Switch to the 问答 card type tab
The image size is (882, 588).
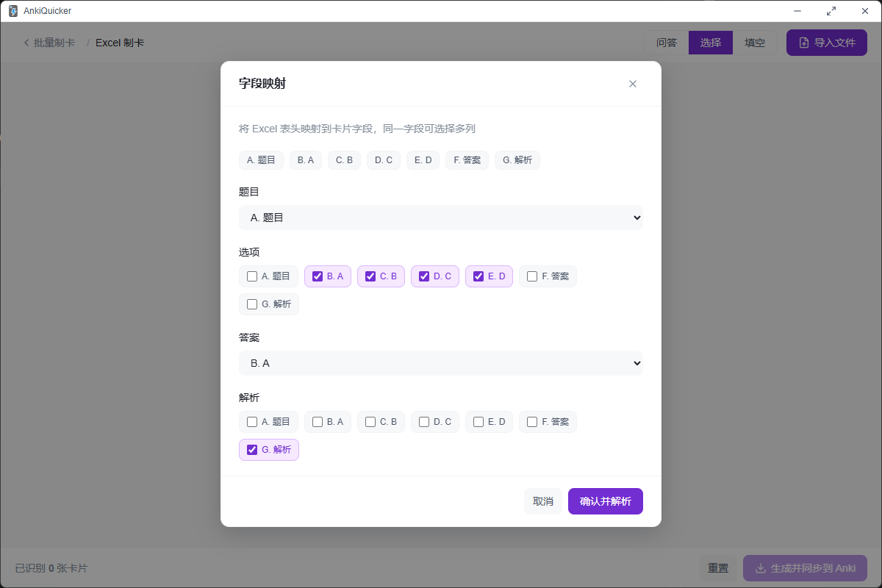tap(667, 43)
